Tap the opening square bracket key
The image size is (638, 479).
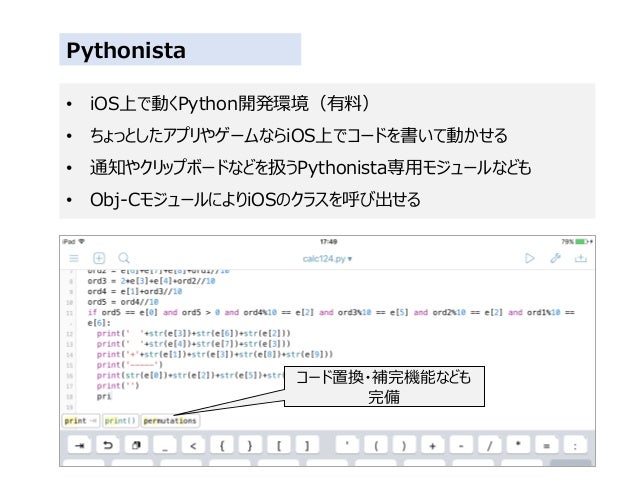tap(278, 445)
